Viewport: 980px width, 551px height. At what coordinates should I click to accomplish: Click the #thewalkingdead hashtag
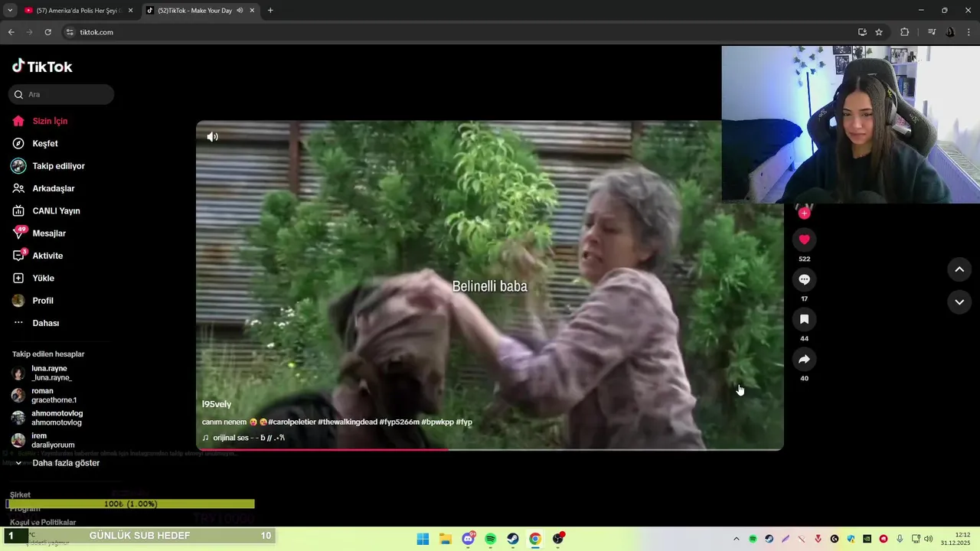point(348,422)
